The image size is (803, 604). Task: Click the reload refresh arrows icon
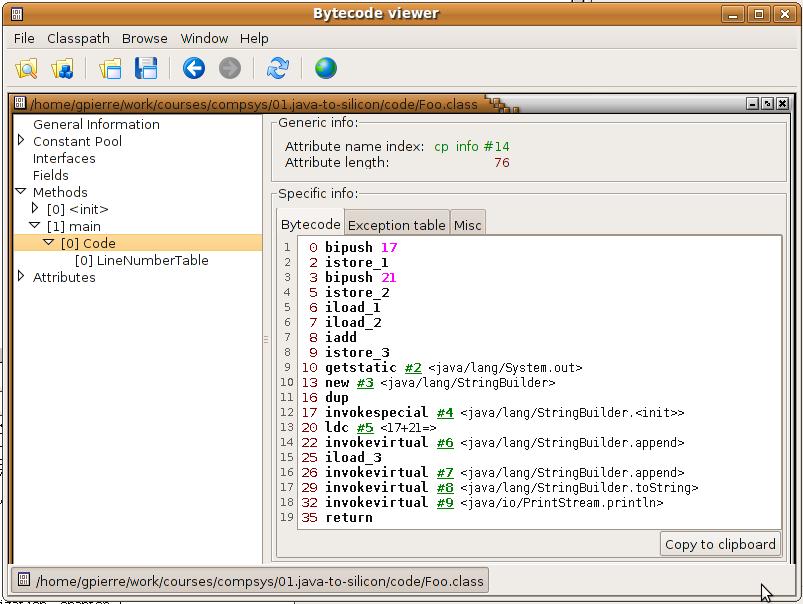tap(278, 68)
